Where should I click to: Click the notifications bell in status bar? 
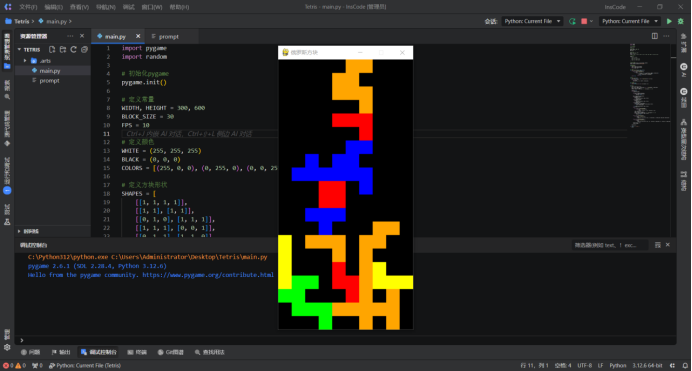coord(685,366)
